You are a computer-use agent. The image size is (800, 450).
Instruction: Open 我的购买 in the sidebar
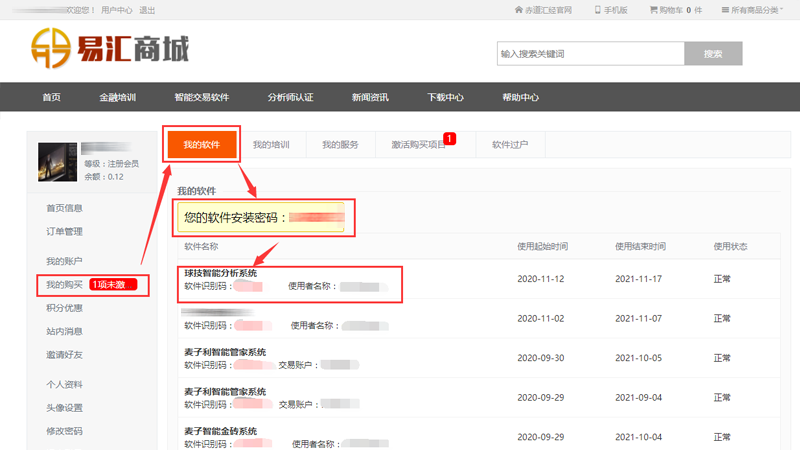pos(64,284)
